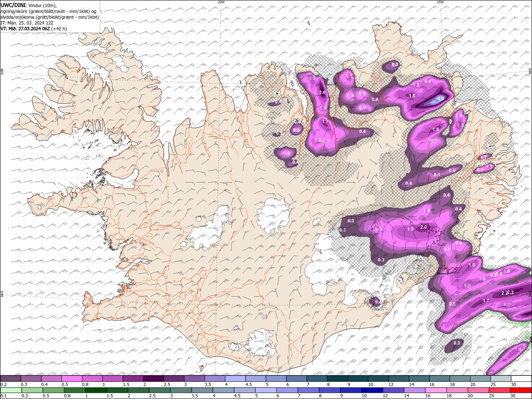Pick the upper legend swatch between 18 and 20

[x=459, y=379]
